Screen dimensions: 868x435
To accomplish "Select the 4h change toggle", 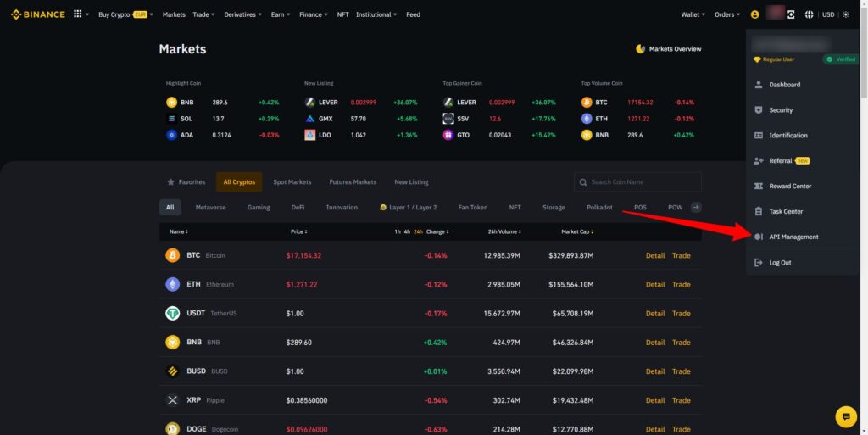I will pyautogui.click(x=407, y=231).
